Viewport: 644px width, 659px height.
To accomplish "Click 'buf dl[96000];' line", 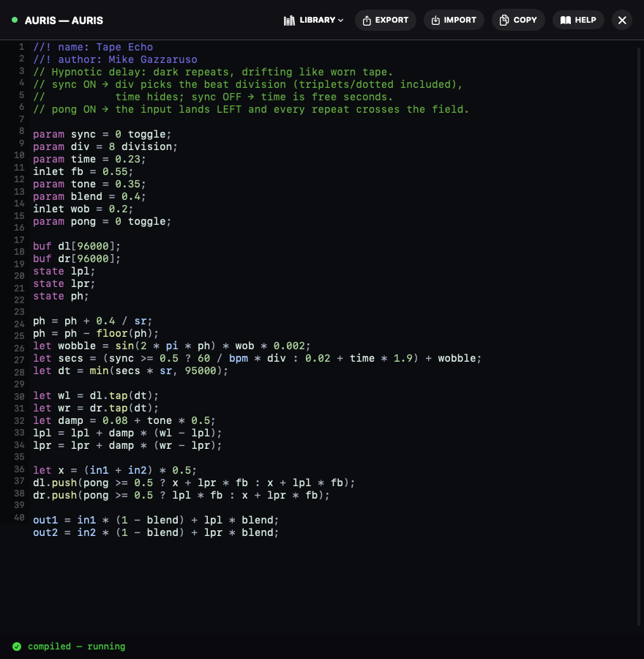I will (77, 246).
